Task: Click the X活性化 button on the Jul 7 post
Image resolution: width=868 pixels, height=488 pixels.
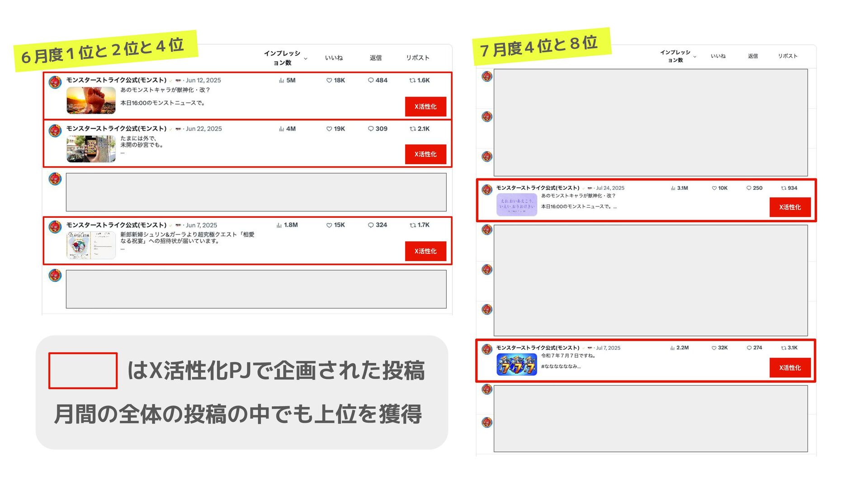Action: coord(790,368)
